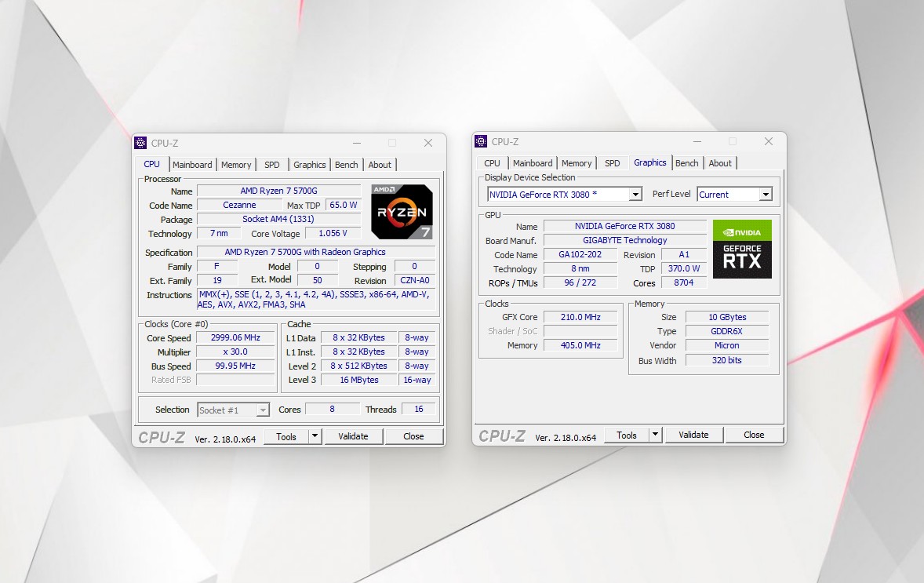Open About tab in left CPU-Z window

380,165
